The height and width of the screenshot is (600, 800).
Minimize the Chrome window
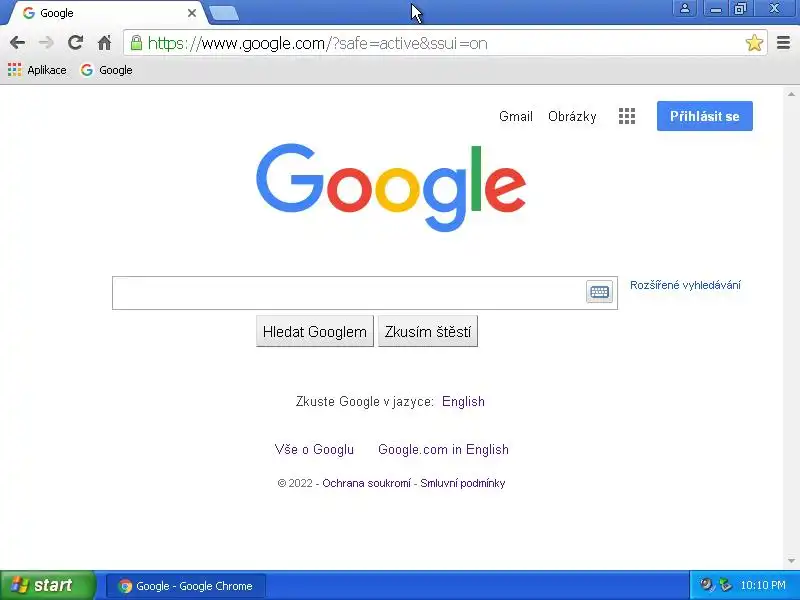coord(715,9)
